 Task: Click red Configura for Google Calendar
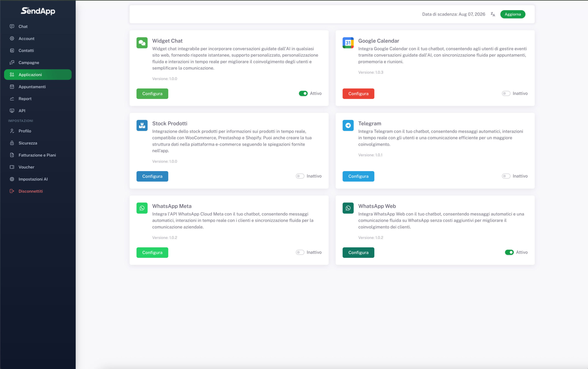coord(358,94)
